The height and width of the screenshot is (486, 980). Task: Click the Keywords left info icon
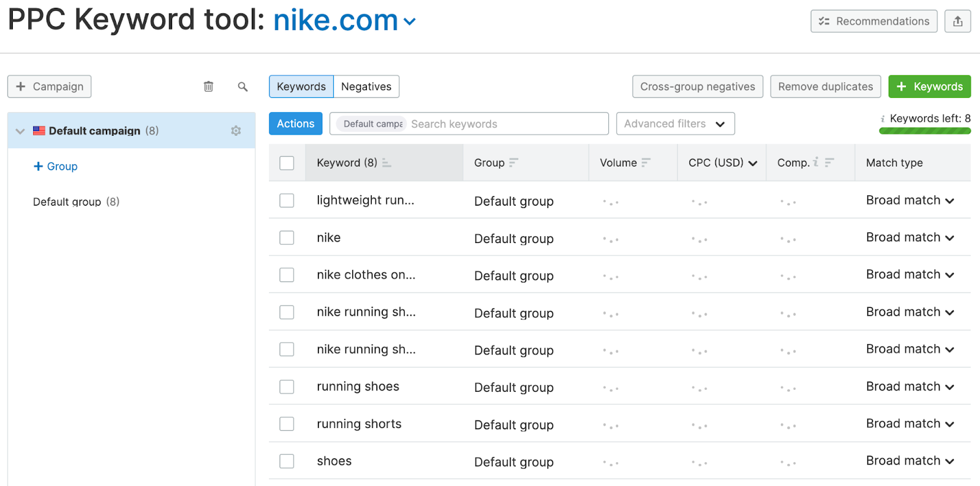click(x=883, y=119)
